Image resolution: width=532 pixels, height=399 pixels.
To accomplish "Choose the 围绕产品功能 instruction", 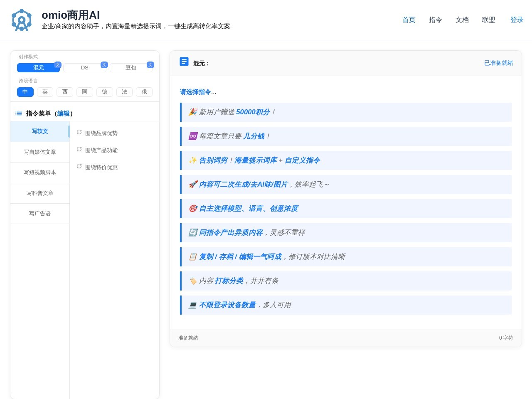I will click(101, 150).
